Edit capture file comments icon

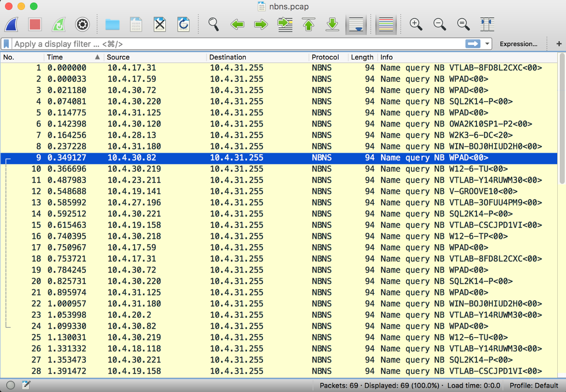tap(26, 385)
